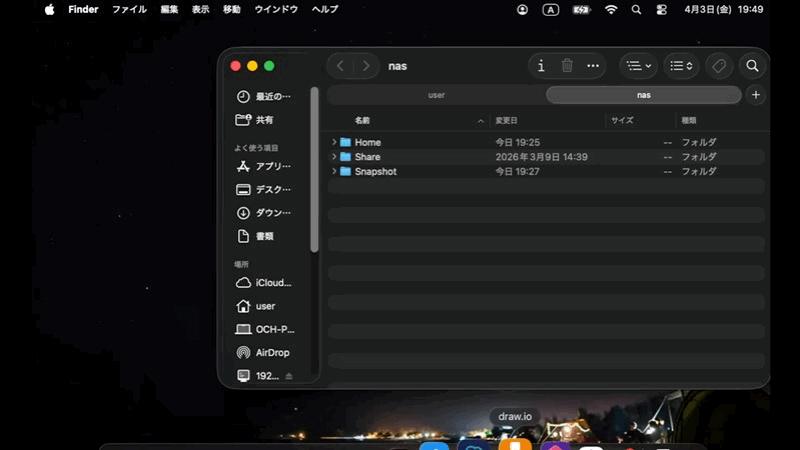Click the Finder forward navigation arrow
800x450 pixels.
tap(366, 66)
